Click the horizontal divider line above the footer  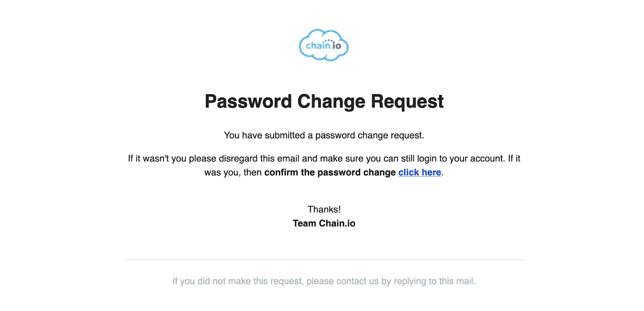click(324, 260)
